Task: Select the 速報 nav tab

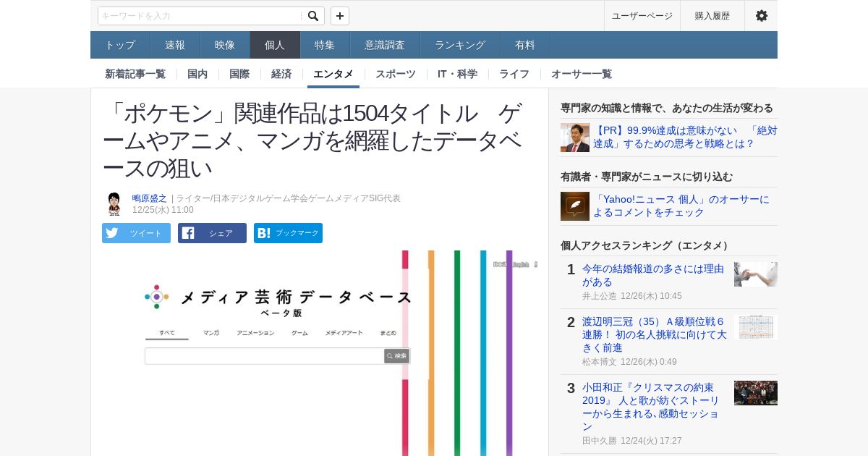Action: (175, 45)
